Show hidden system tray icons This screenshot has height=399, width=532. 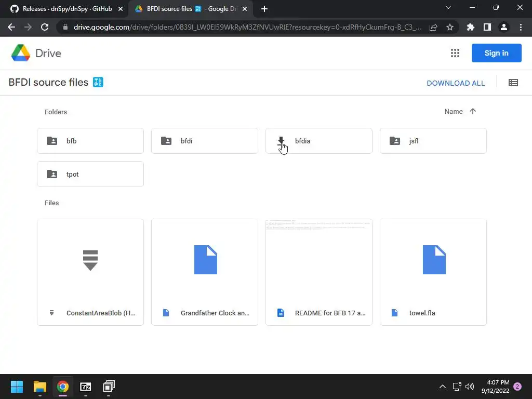(443, 387)
